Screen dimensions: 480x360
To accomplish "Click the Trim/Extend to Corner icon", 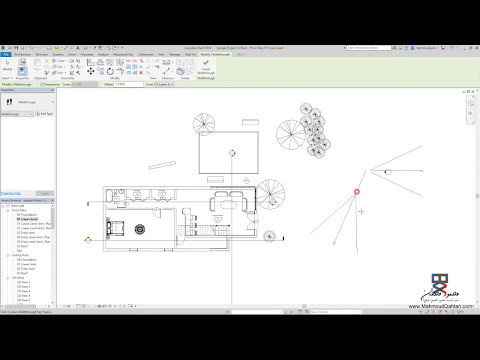I will [x=120, y=71].
